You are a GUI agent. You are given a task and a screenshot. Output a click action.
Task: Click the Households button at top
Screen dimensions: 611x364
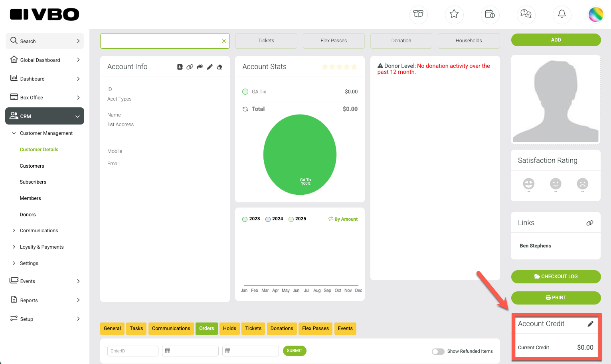pos(469,41)
